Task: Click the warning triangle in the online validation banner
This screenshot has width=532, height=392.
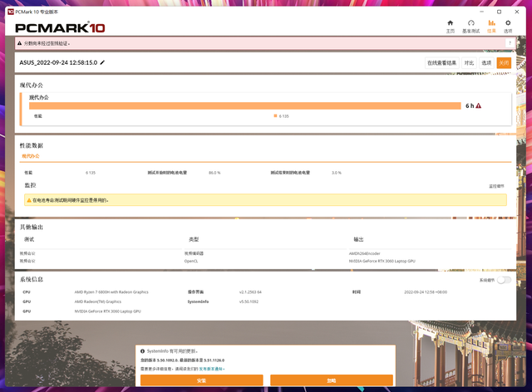Action: [20, 43]
